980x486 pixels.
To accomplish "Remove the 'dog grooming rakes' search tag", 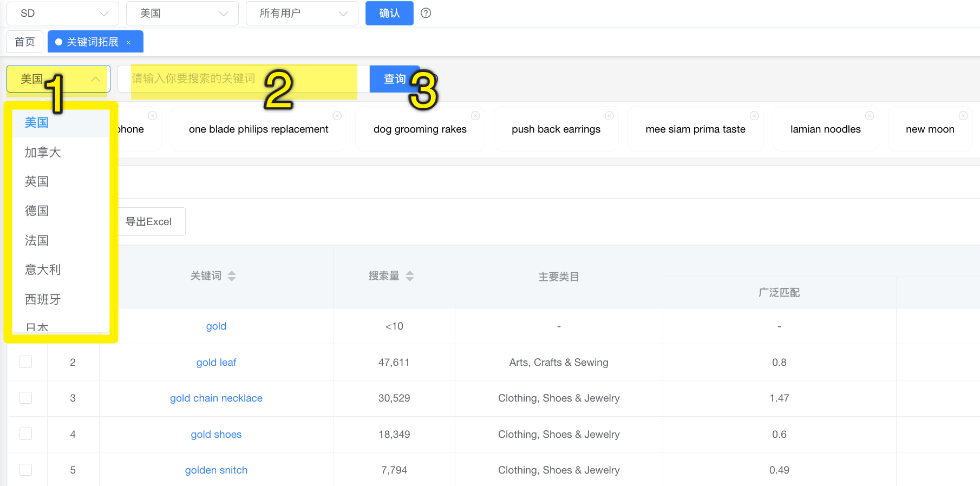I will pyautogui.click(x=475, y=116).
